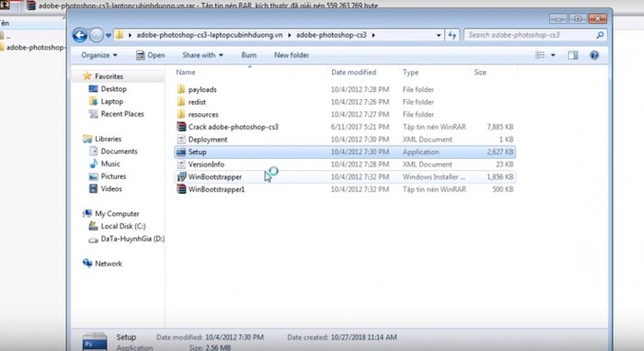Open Recent Places
The width and height of the screenshot is (644, 351).
(117, 114)
